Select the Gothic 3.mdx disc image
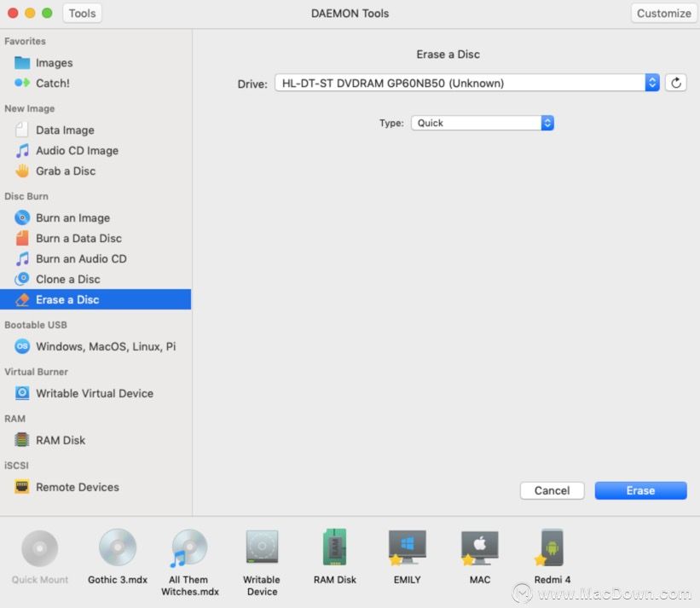Image resolution: width=700 pixels, height=608 pixels. pos(118,547)
